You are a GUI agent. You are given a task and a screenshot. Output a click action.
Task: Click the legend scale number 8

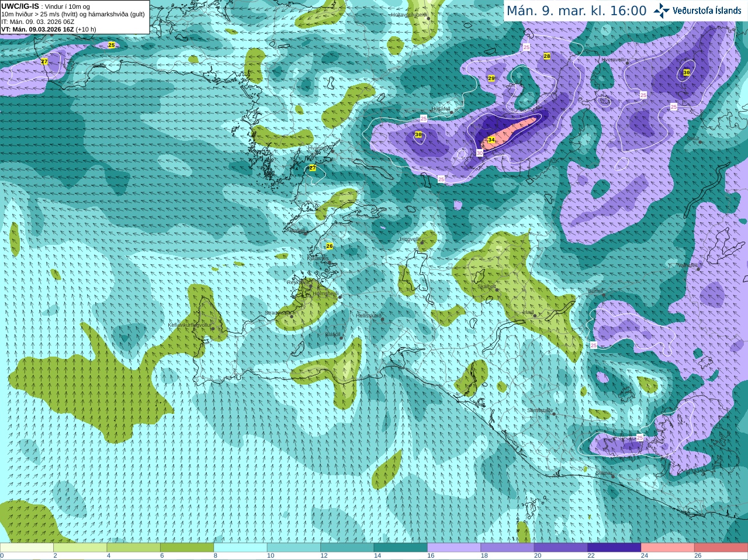(216, 556)
